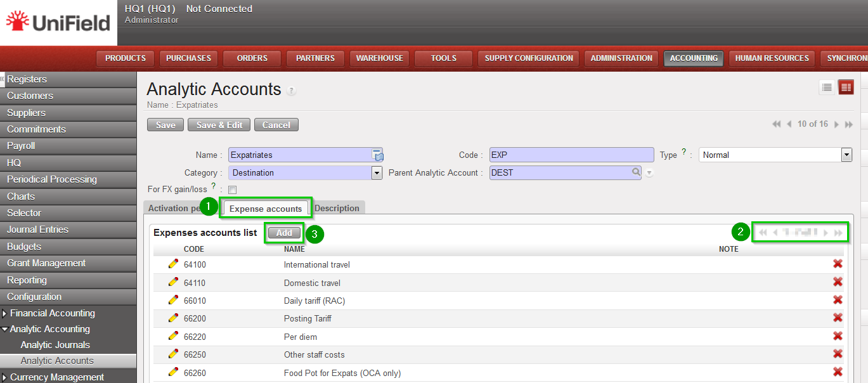Click Add in Expenses accounts list
This screenshot has width=868, height=383.
coord(284,233)
